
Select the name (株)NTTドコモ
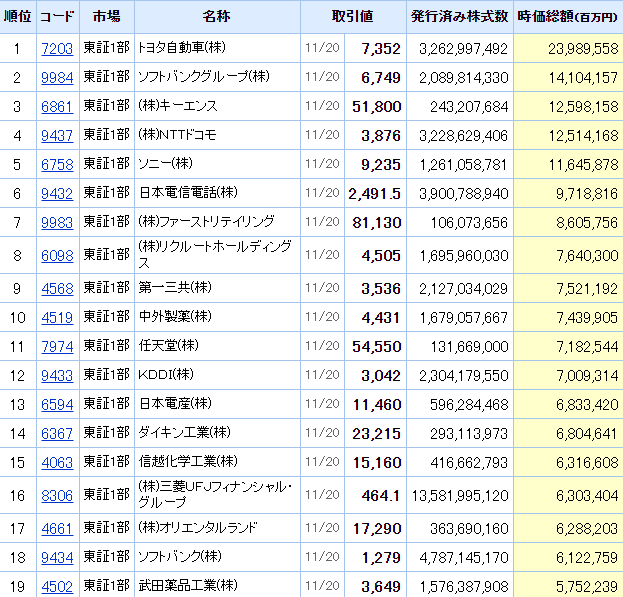(177, 135)
